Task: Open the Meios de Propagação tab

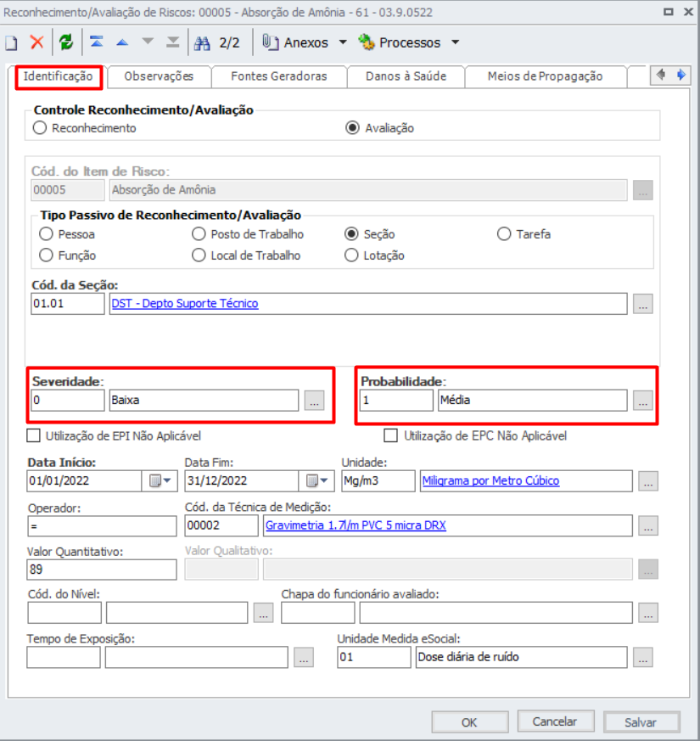Action: pos(546,76)
